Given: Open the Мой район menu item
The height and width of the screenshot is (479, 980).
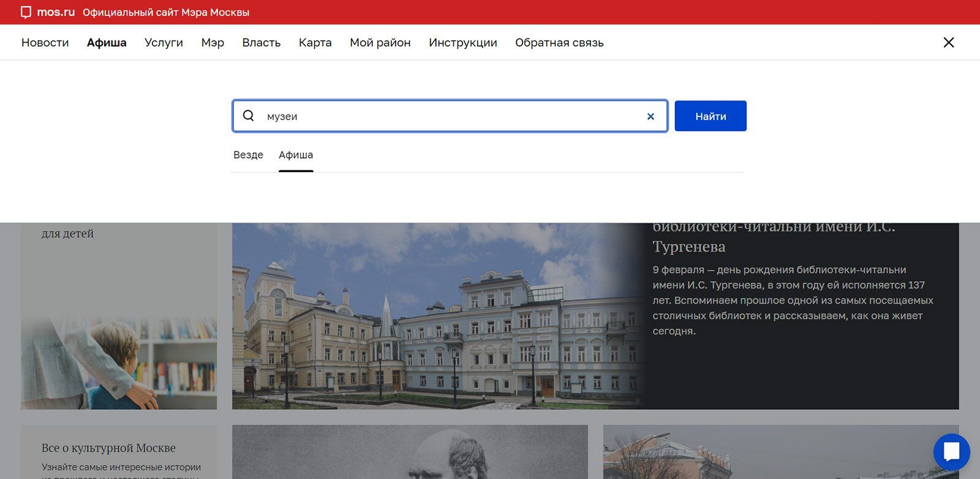Looking at the screenshot, I should (x=380, y=43).
